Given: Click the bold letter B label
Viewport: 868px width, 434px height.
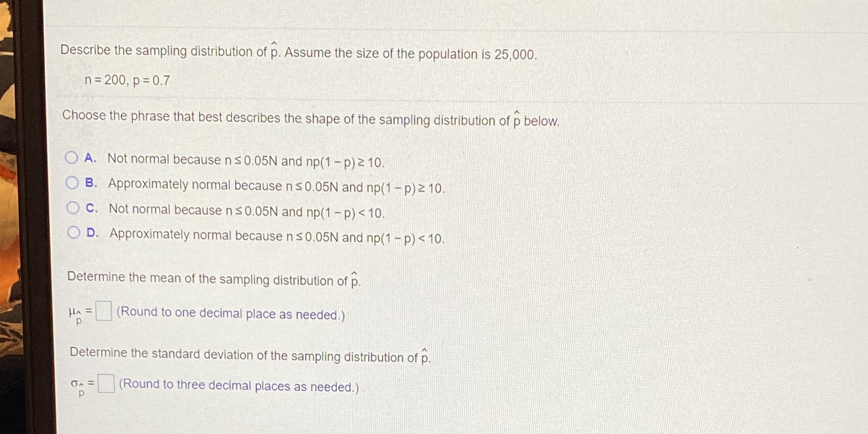Looking at the screenshot, I should pos(91,183).
